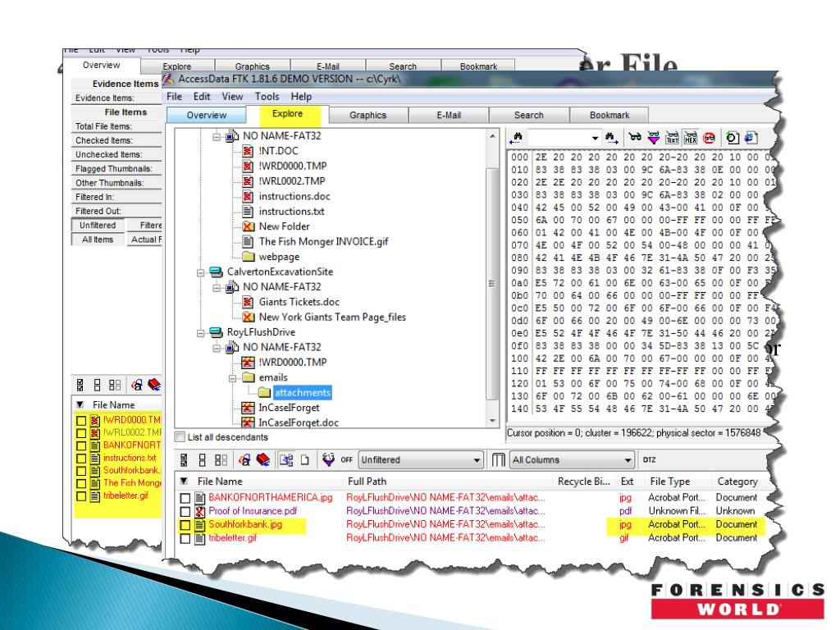
Task: Collapse the RoyLFlushDrive evidence node
Action: (x=200, y=333)
